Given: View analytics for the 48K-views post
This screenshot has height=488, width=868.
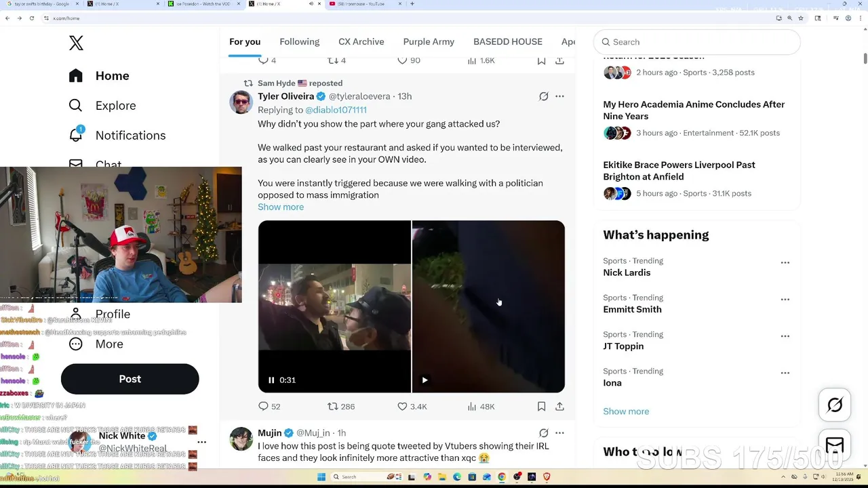Looking at the screenshot, I should [481, 407].
